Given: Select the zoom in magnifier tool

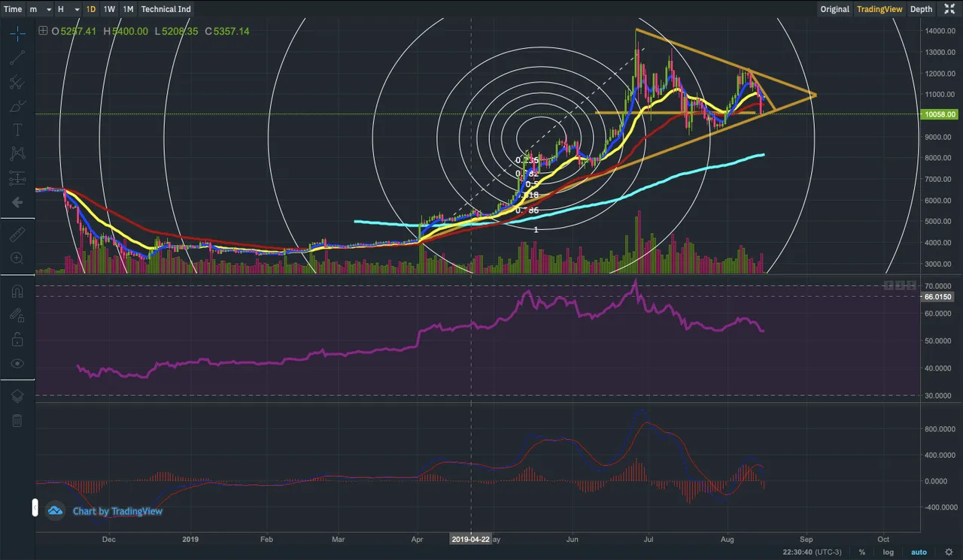Looking at the screenshot, I should (x=17, y=258).
